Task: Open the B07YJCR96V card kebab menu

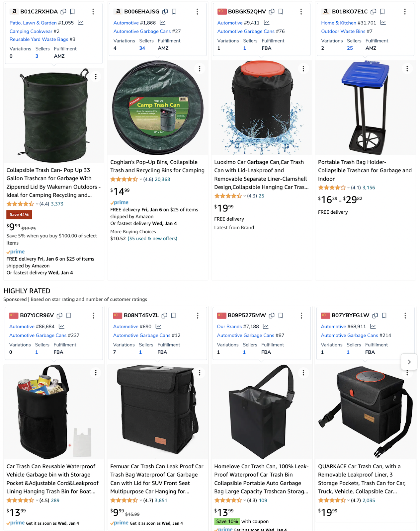Action: pos(93,316)
